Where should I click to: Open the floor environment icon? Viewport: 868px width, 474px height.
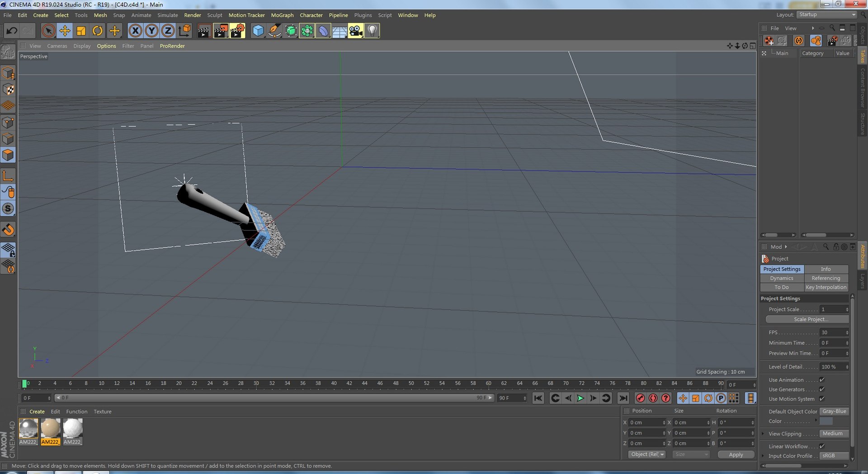point(340,31)
